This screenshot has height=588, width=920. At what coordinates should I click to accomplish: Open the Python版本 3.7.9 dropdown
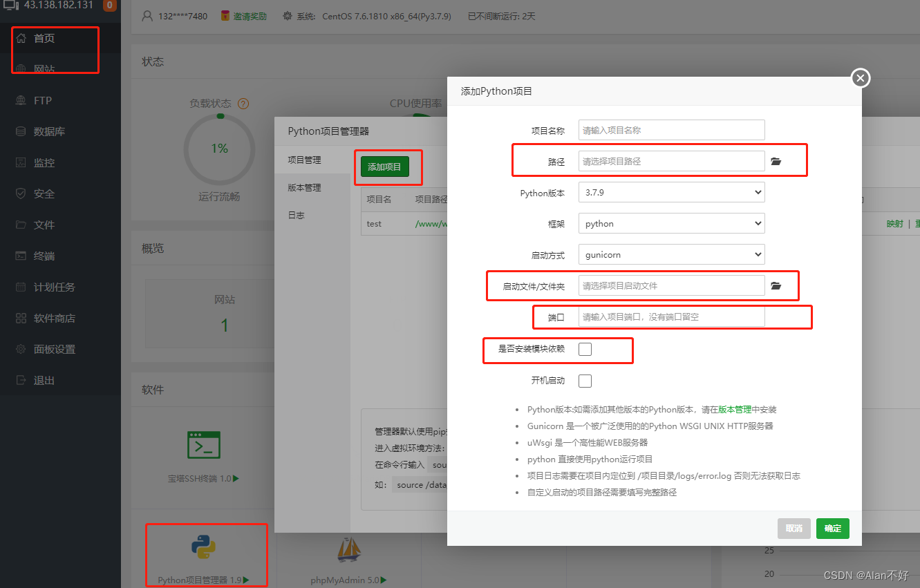(671, 192)
